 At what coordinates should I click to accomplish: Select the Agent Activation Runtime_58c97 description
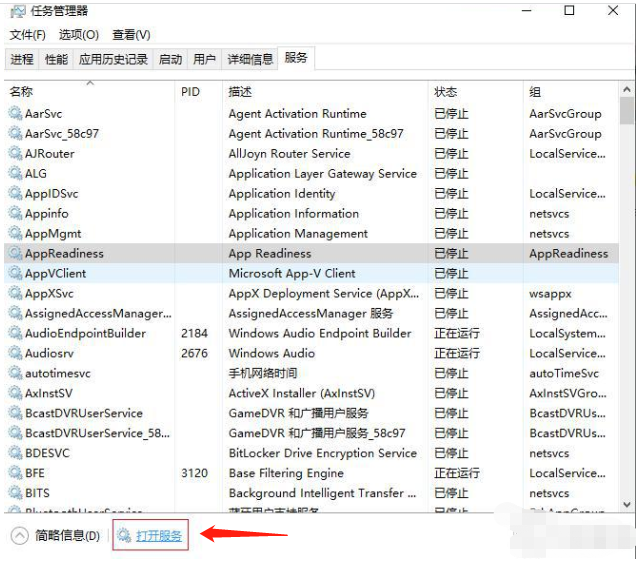point(316,133)
